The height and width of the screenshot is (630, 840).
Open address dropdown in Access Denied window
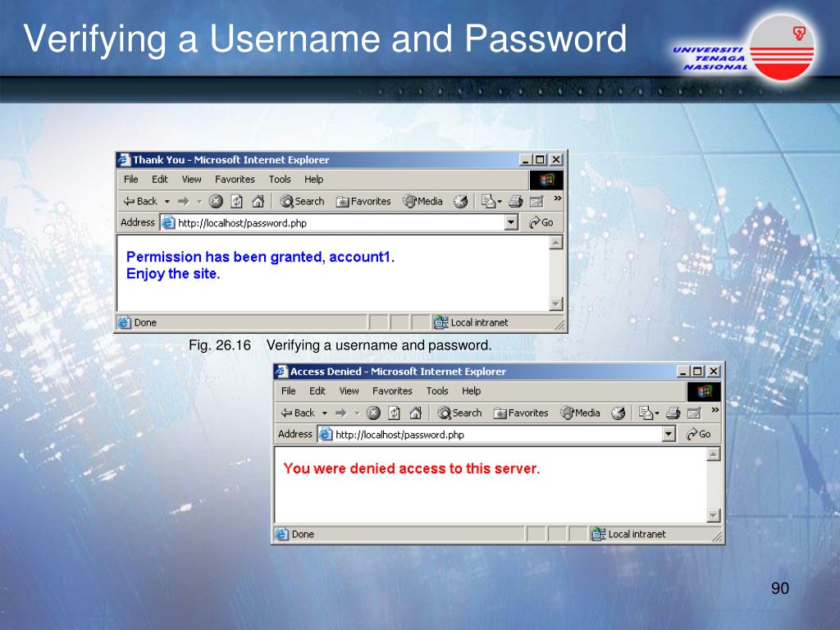(x=669, y=434)
